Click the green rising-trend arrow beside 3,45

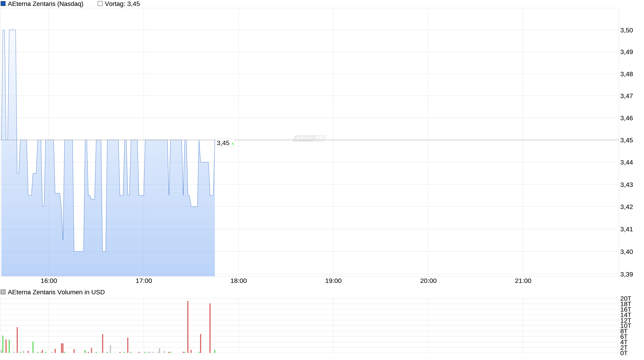pos(232,144)
